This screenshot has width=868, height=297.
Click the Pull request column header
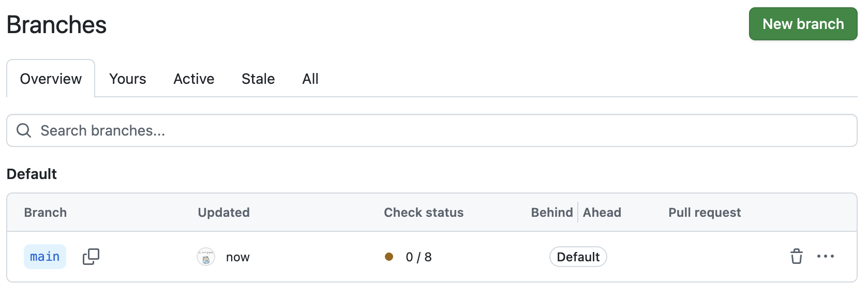pos(705,213)
